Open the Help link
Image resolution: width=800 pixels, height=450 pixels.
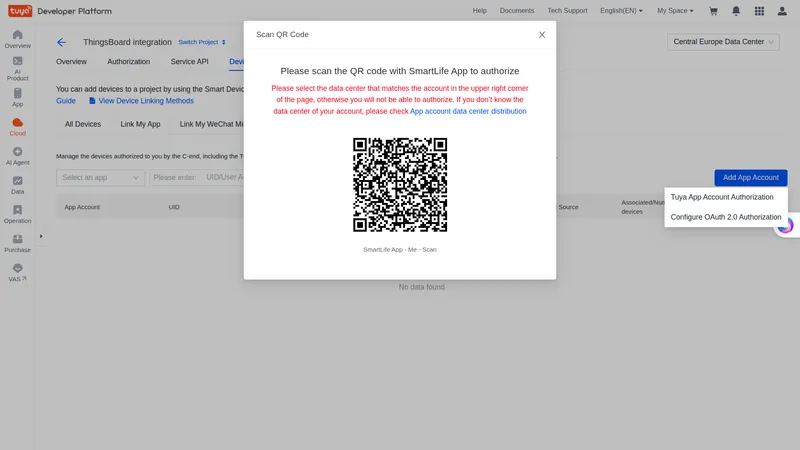point(479,11)
